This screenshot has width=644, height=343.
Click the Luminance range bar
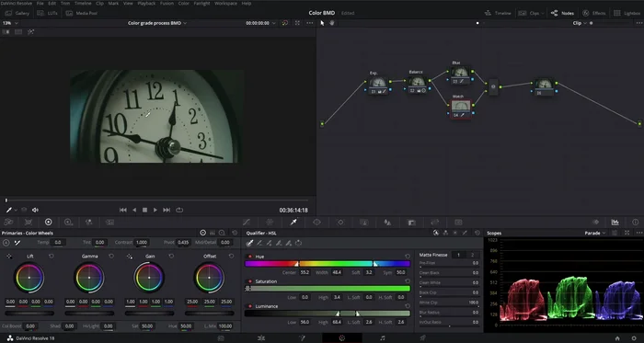[x=328, y=314]
